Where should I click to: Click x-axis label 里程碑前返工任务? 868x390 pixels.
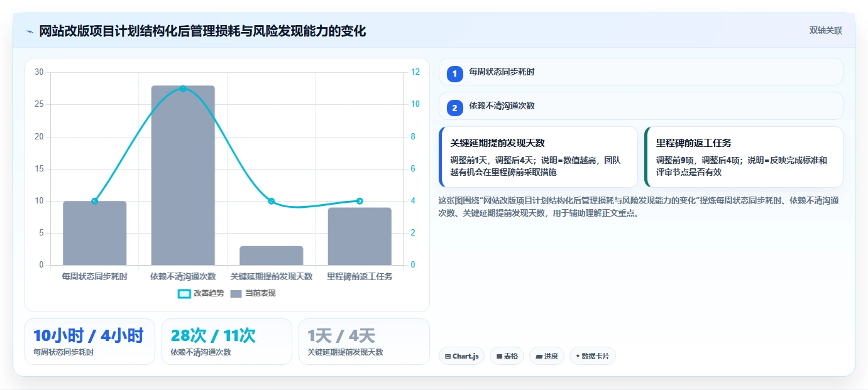[x=360, y=276]
